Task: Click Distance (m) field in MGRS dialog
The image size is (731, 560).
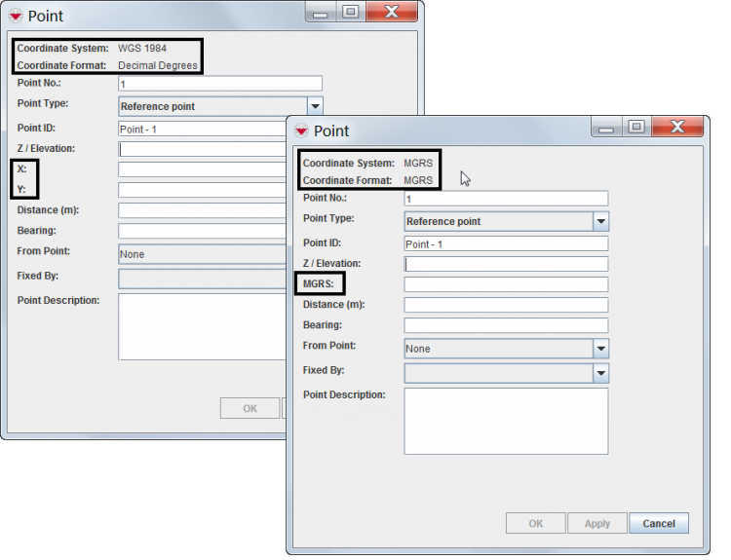Action: pyautogui.click(x=506, y=306)
